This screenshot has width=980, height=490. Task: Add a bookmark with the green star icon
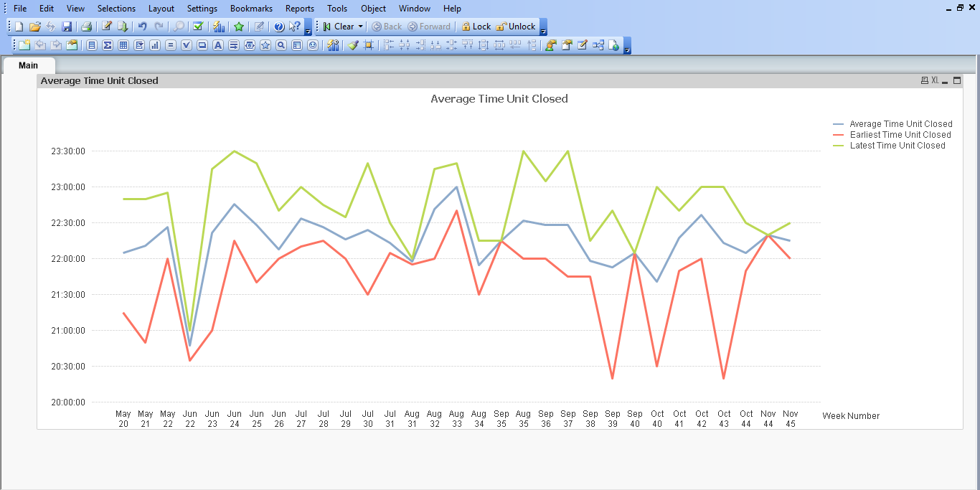pos(239,27)
